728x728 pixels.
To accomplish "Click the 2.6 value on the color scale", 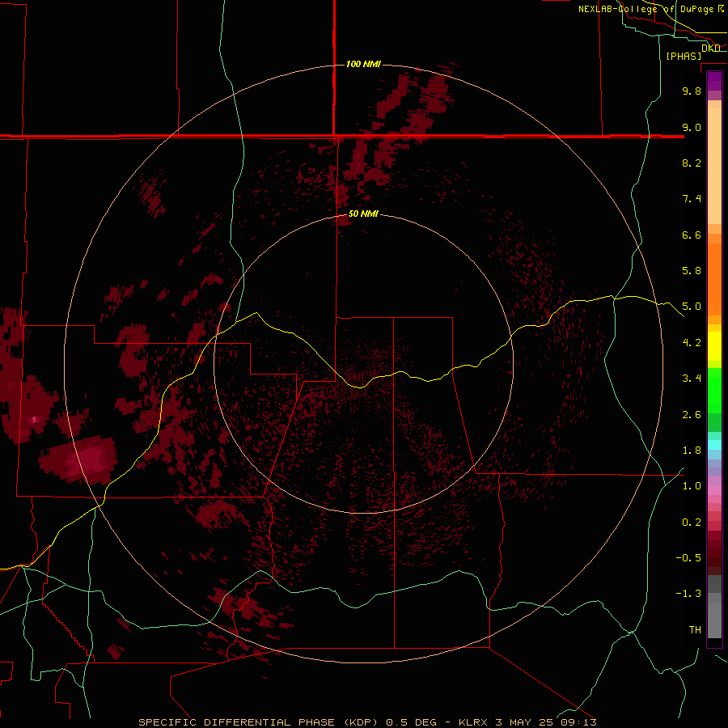I will click(x=692, y=415).
